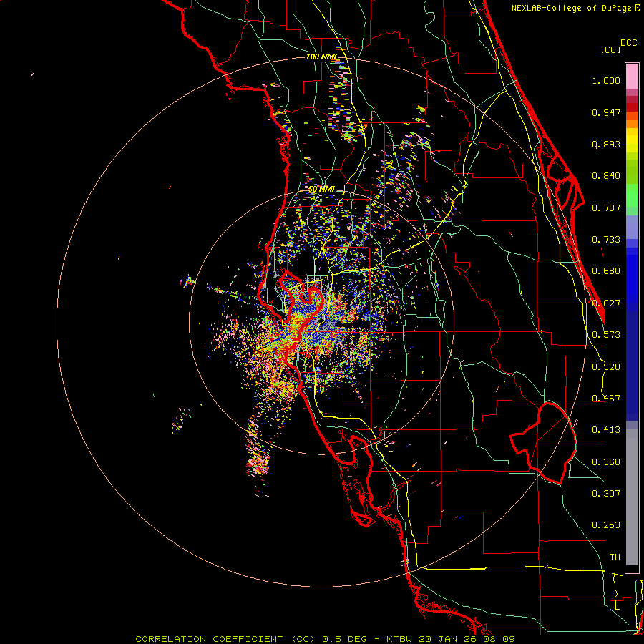Screen dimensions: 644x644
Task: Click the 20 JAN 26 date text
Action: pos(447,639)
